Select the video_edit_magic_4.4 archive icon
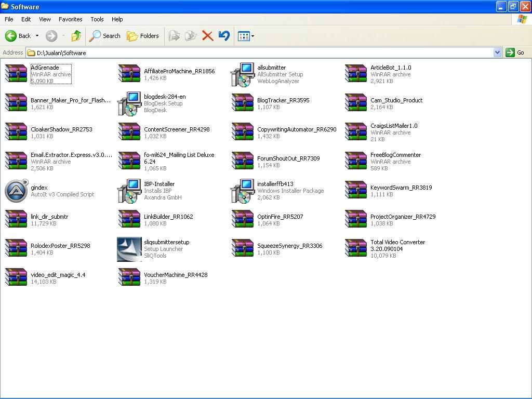Image resolution: width=532 pixels, height=399 pixels. click(16, 277)
